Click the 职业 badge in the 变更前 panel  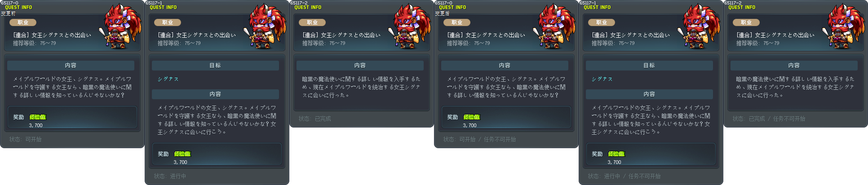pyautogui.click(x=23, y=22)
